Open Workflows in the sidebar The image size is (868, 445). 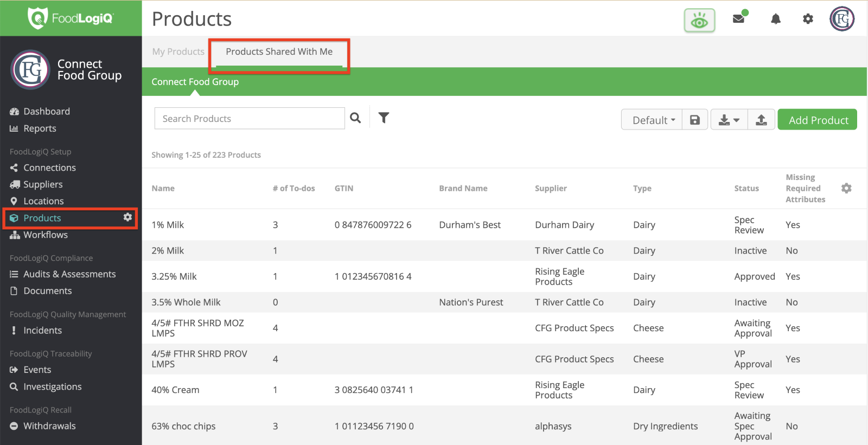point(46,235)
